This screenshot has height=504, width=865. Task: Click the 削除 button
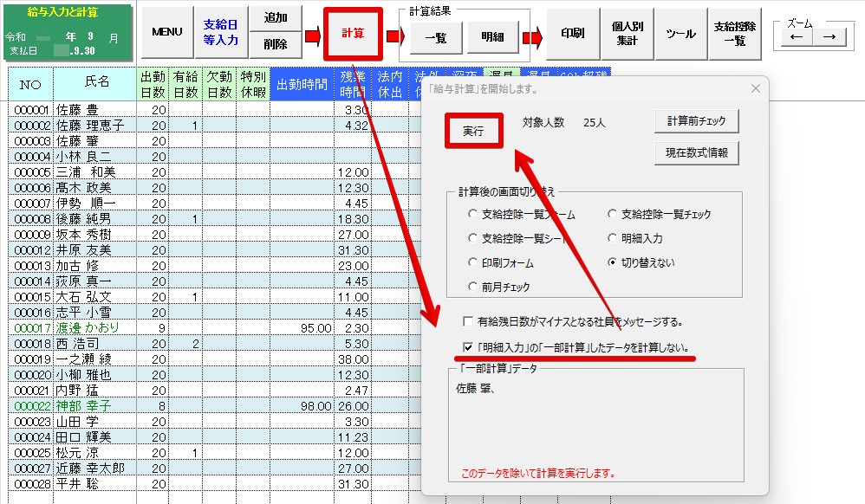(x=275, y=44)
